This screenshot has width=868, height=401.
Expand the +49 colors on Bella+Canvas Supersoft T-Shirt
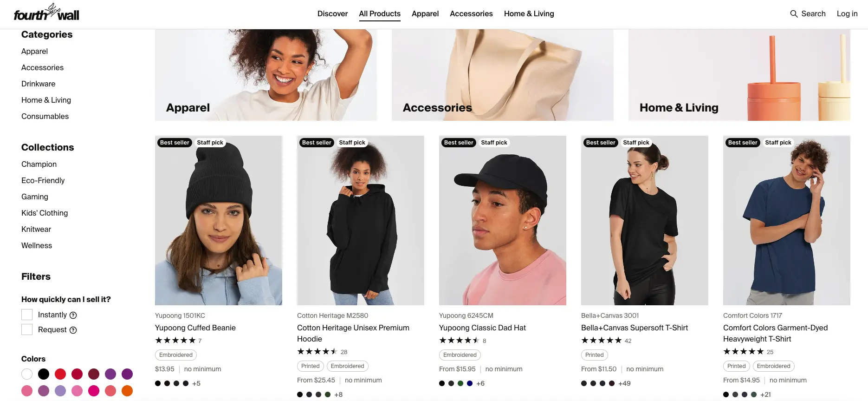pos(624,383)
